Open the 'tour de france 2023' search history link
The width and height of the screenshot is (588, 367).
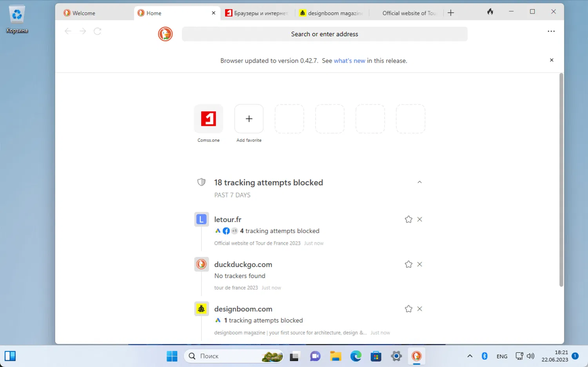(x=236, y=288)
